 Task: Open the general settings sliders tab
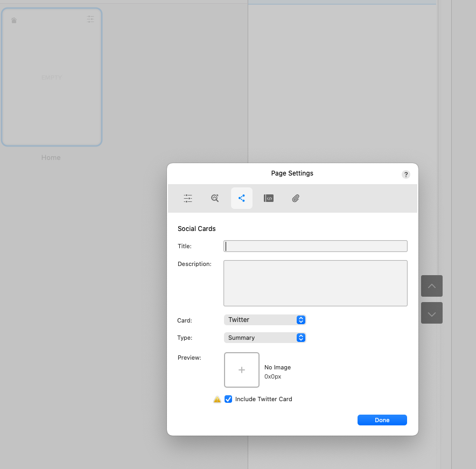tap(188, 198)
